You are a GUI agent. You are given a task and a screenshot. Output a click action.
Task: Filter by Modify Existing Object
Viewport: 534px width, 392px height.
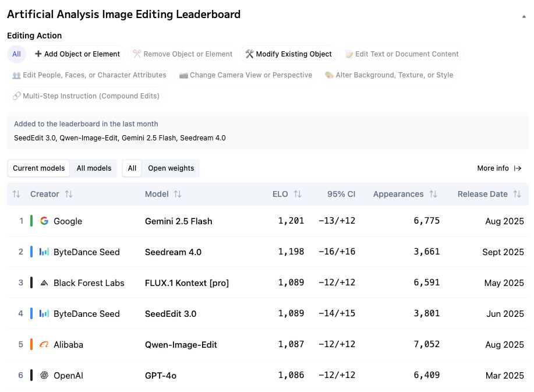pyautogui.click(x=288, y=54)
